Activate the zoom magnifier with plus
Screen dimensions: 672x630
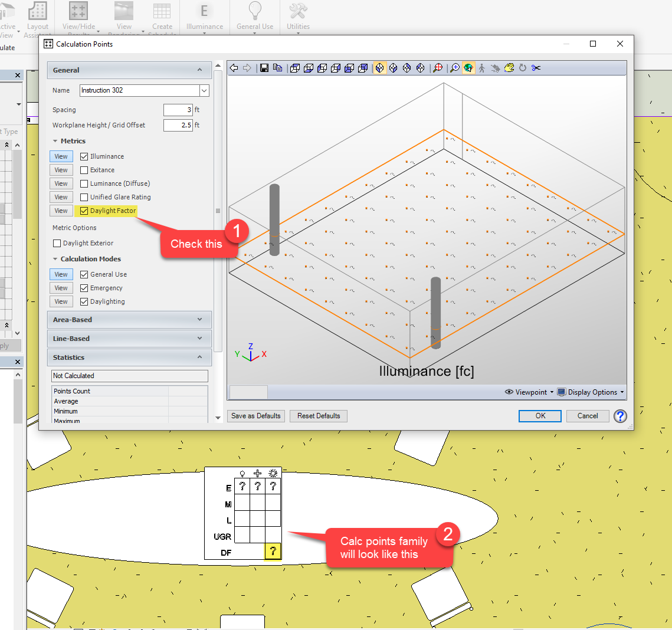pos(455,68)
